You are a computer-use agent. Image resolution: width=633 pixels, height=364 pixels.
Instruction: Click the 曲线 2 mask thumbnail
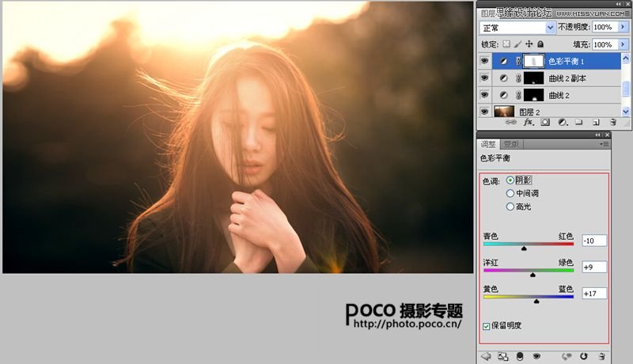(x=533, y=95)
